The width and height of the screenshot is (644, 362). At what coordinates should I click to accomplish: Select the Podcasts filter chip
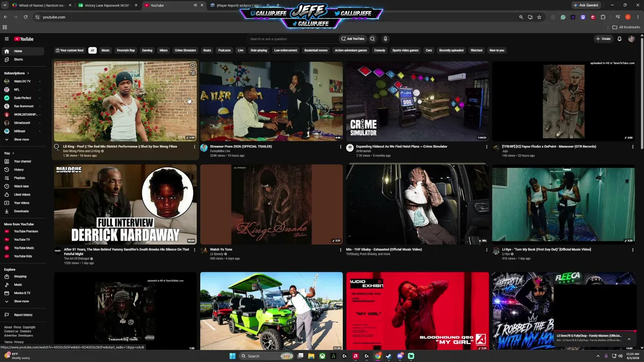coord(224,50)
